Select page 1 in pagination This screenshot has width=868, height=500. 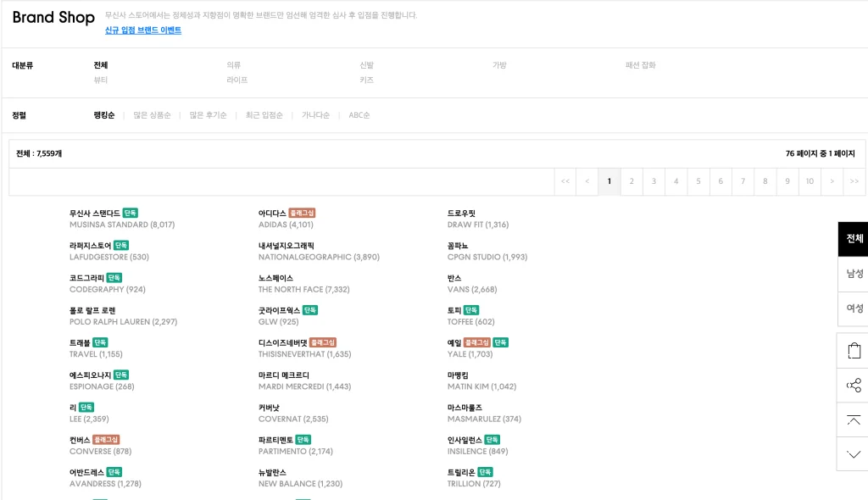609,181
